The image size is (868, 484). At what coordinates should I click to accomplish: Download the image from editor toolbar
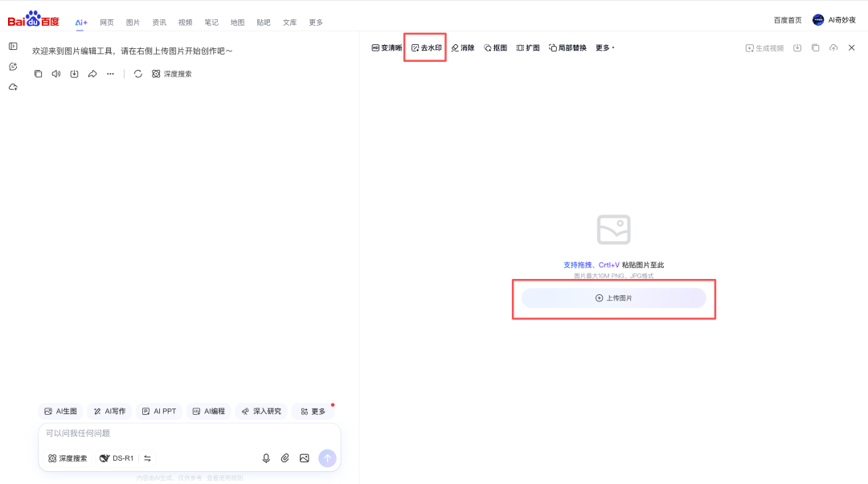[797, 47]
